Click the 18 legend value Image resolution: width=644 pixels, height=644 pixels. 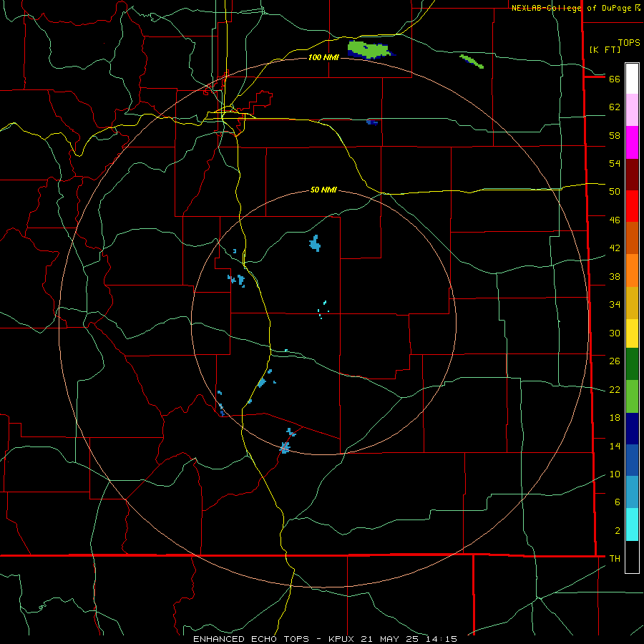[x=615, y=418]
